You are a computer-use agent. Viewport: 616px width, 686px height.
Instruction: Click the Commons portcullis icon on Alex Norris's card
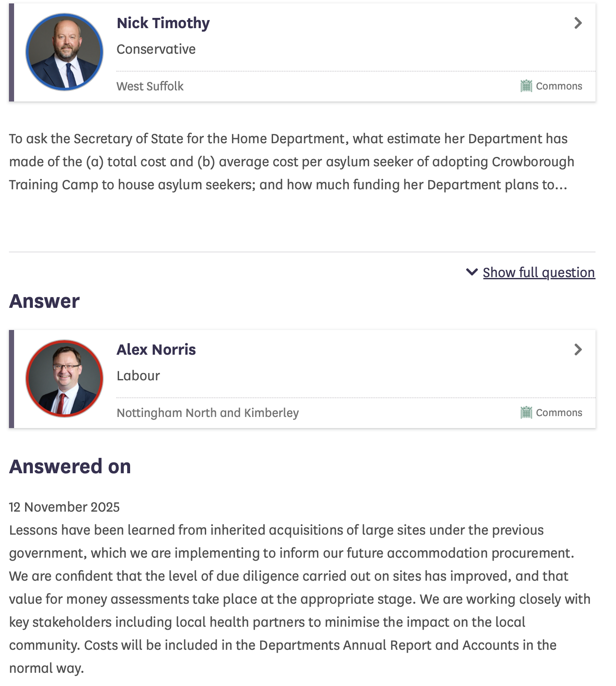(x=526, y=413)
